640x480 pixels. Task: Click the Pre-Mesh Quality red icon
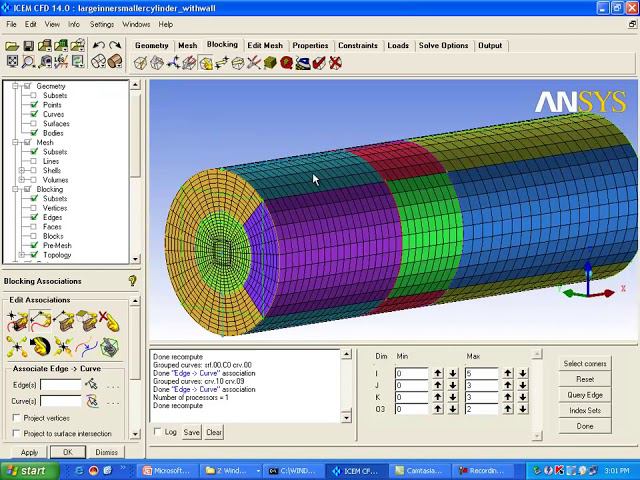[287, 63]
